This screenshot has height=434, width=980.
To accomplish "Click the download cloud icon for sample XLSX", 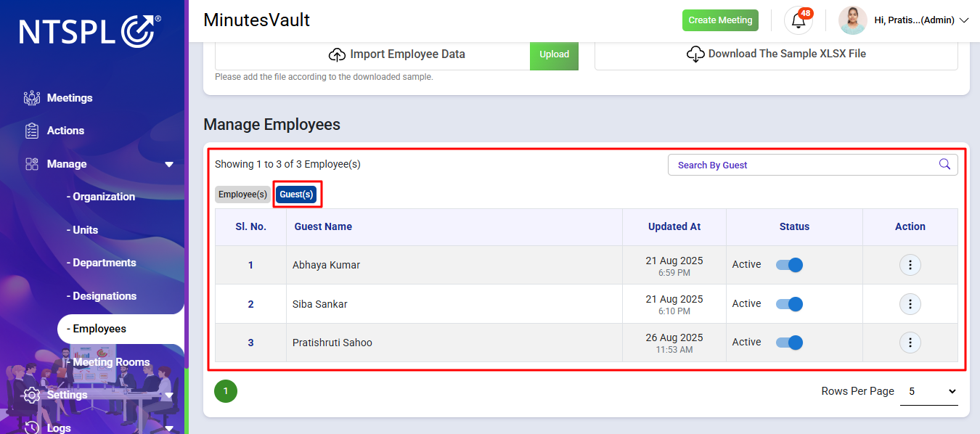I will [695, 54].
